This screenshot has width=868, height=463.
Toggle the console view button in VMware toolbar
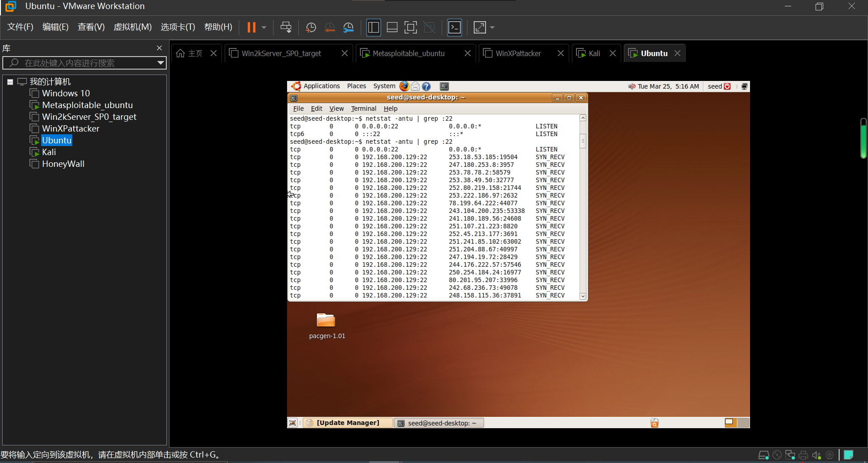click(x=454, y=28)
